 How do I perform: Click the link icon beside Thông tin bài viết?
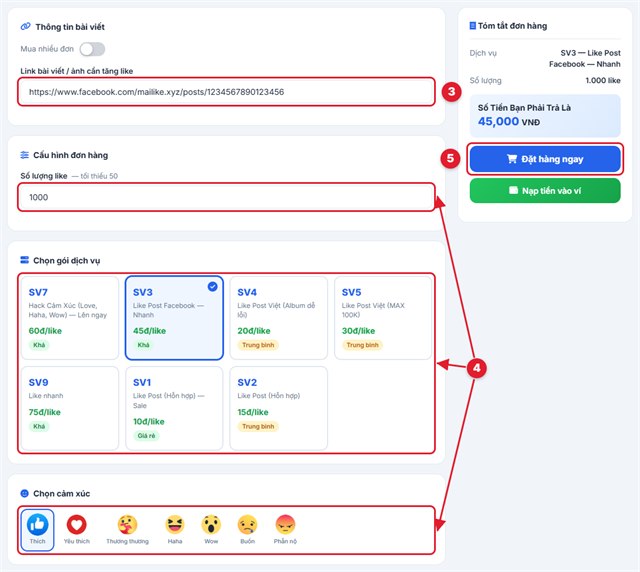pos(25,27)
